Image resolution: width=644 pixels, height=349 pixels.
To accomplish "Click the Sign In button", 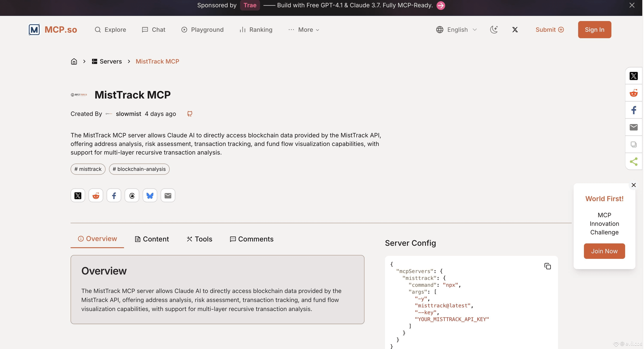I will pos(594,30).
